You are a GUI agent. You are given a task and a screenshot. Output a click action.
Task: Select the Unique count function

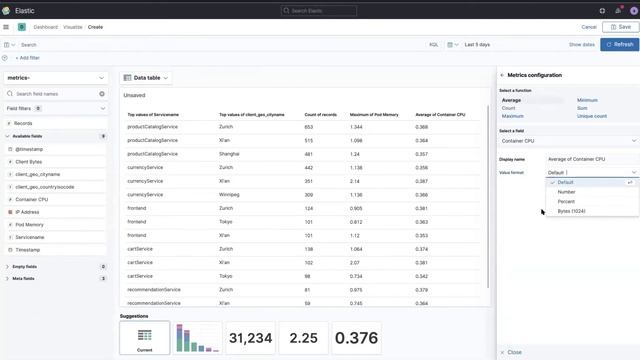[x=592, y=116]
